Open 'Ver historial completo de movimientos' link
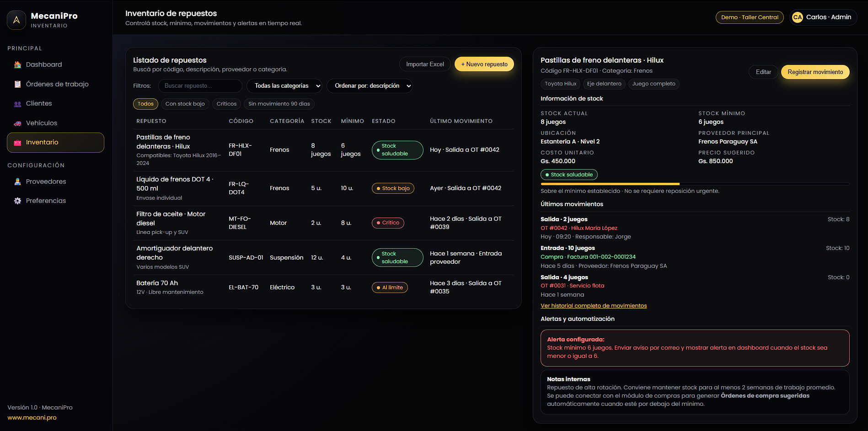 tap(593, 306)
